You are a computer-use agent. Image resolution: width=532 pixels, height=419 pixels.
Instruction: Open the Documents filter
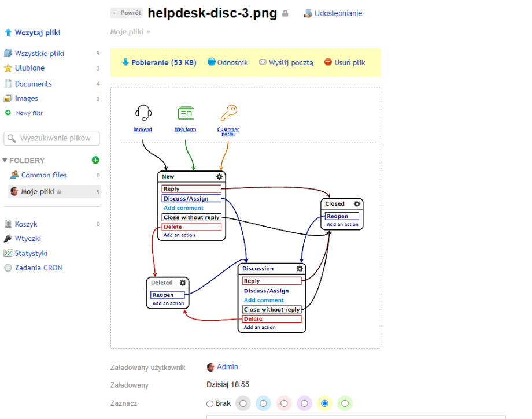pos(33,84)
